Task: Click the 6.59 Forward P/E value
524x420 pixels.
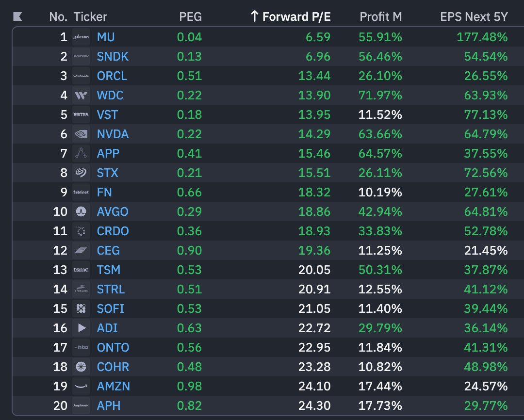Action: tap(318, 37)
